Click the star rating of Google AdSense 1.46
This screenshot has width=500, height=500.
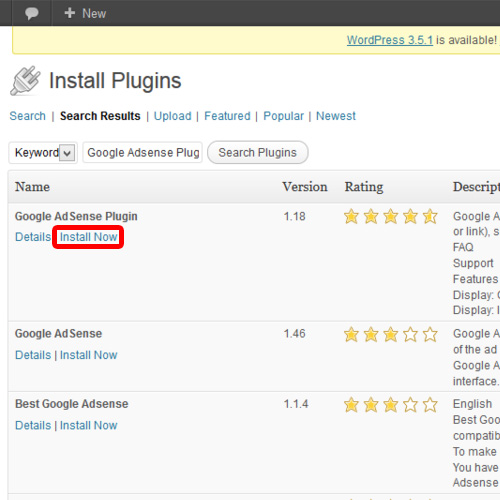[391, 334]
